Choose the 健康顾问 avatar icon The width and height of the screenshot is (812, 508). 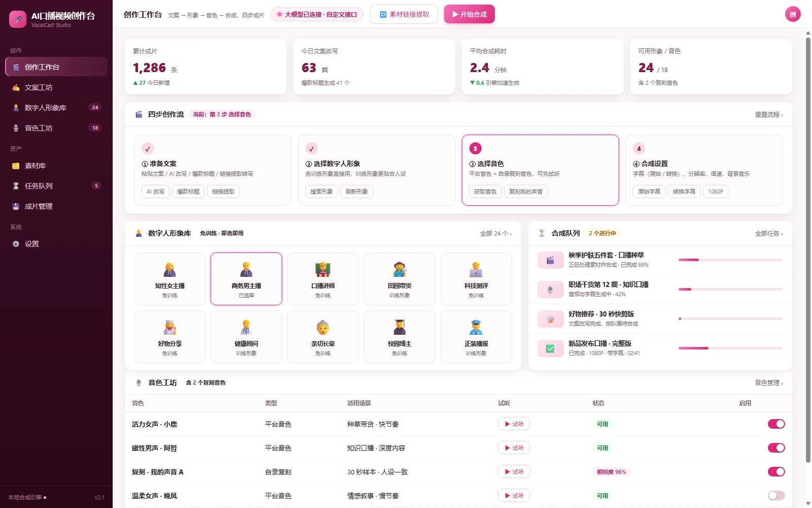tap(246, 327)
